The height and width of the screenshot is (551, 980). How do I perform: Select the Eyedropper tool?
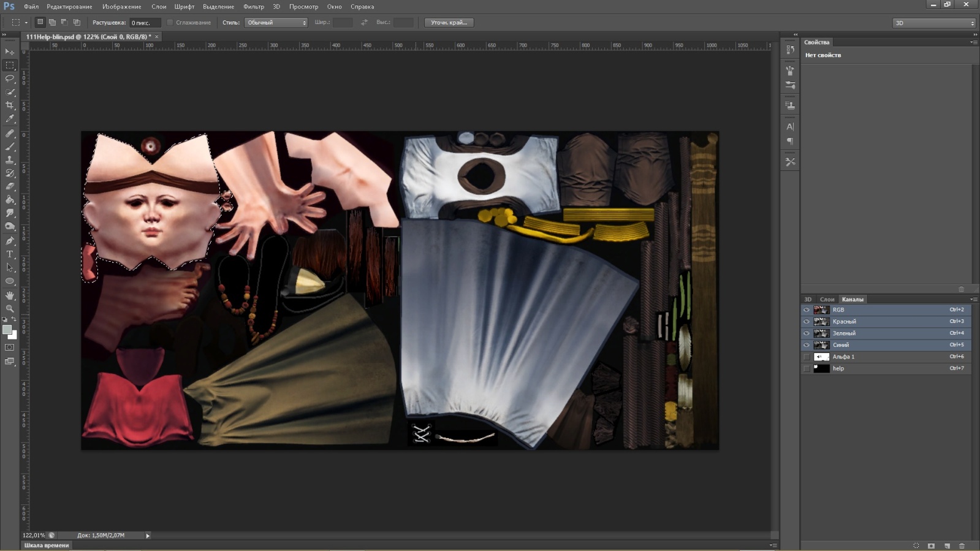10,119
